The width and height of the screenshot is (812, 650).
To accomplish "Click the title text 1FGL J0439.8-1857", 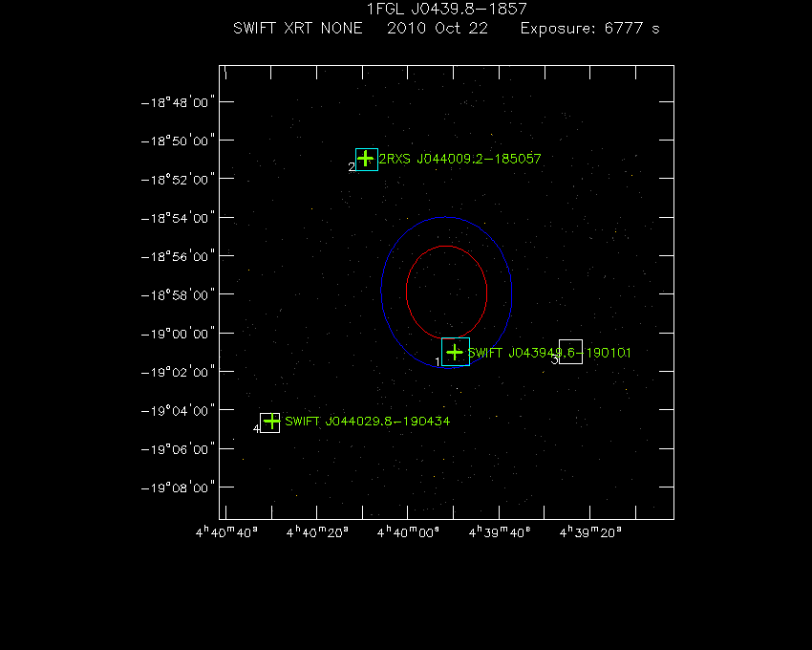I will pos(447,9).
